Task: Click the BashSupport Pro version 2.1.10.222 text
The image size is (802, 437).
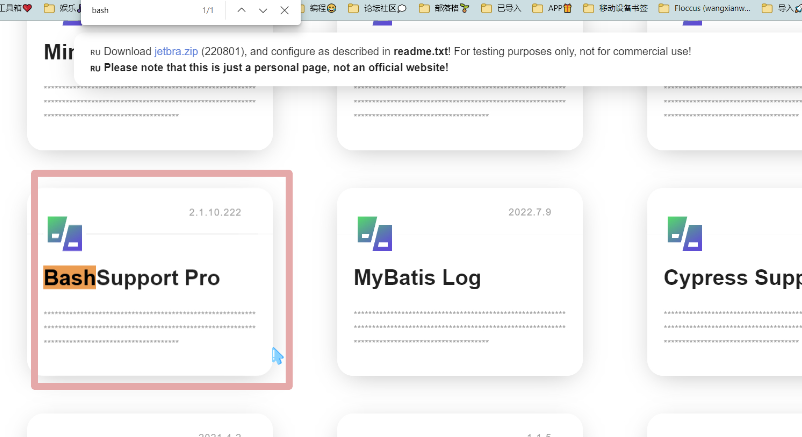Action: pyautogui.click(x=215, y=212)
